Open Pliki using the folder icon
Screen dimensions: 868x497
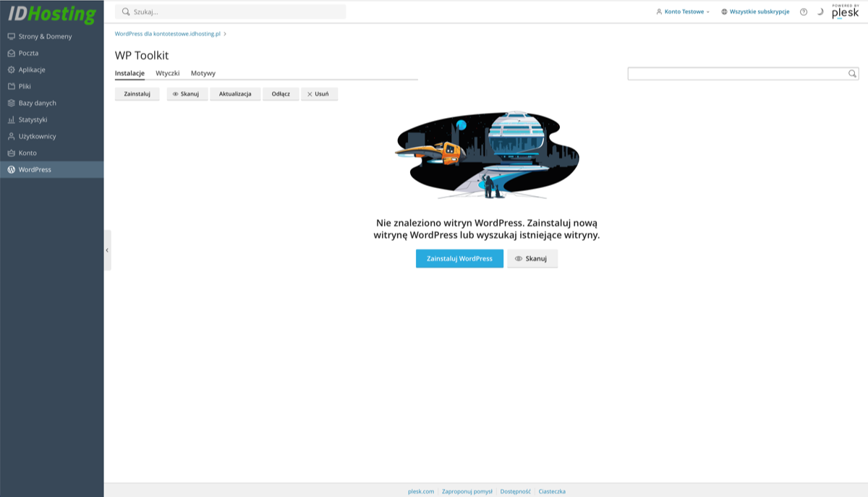(x=12, y=86)
